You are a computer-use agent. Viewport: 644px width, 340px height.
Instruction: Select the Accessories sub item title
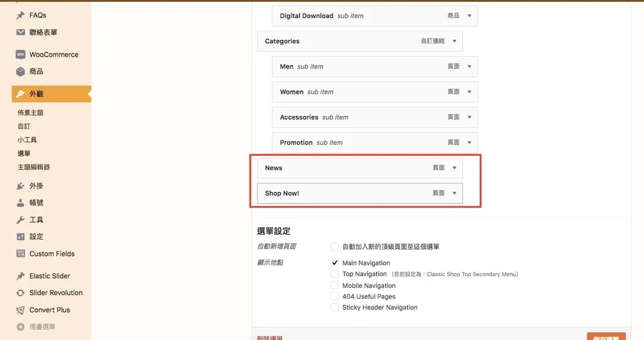coord(299,117)
